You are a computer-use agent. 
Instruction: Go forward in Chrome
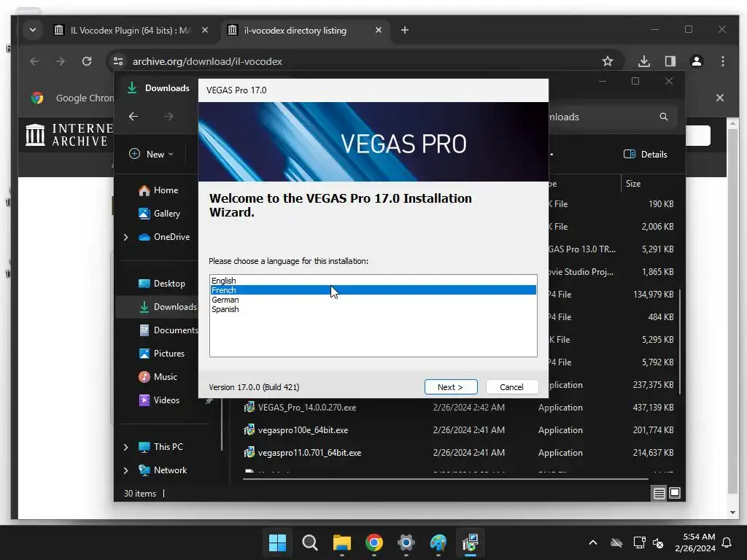tap(61, 61)
